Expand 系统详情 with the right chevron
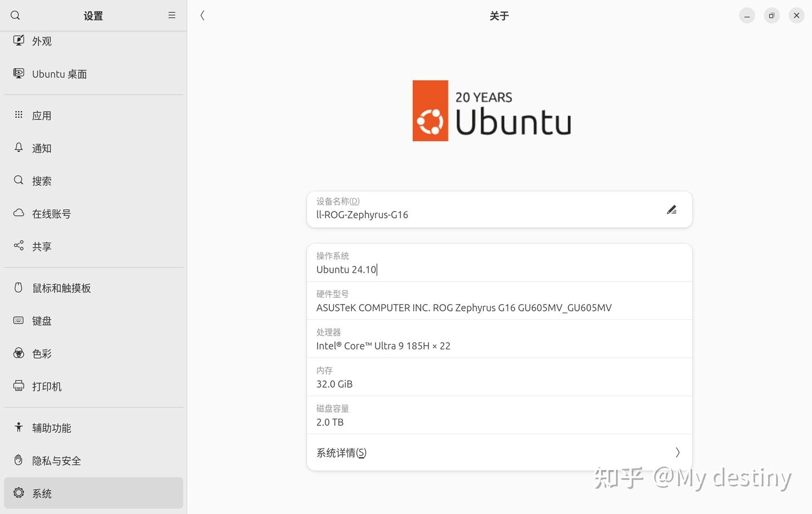812x514 pixels. [x=677, y=453]
